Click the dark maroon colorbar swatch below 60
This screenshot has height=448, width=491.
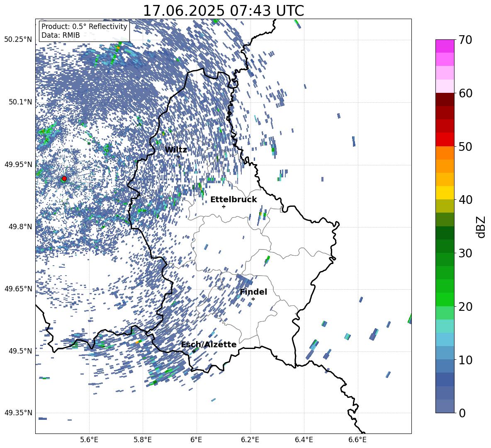445,99
